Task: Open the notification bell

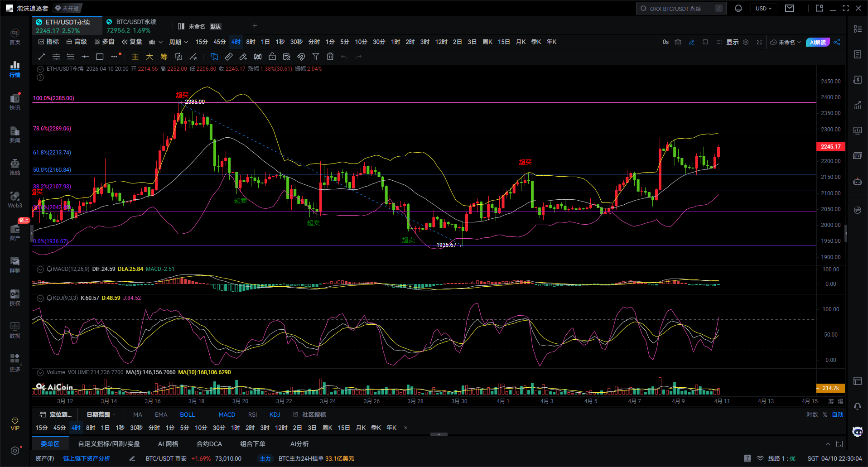Action: pos(738,9)
